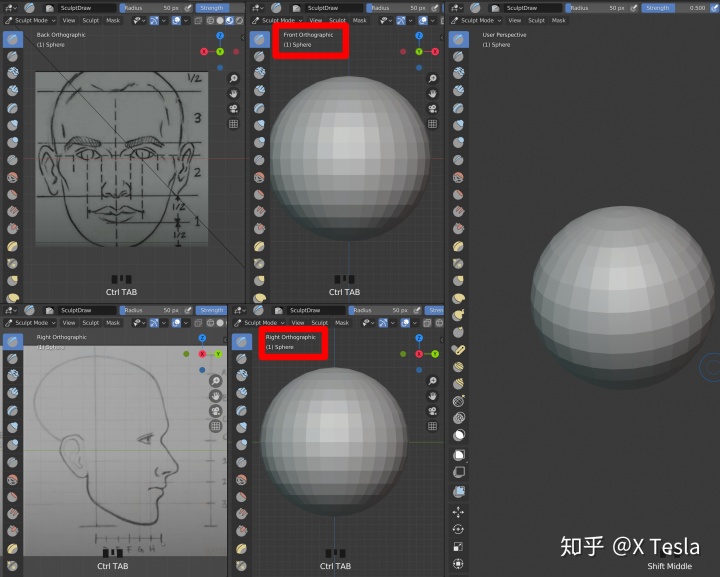Select the Mesh Filter tool in User Perspective
This screenshot has height=577, width=720.
click(x=459, y=491)
